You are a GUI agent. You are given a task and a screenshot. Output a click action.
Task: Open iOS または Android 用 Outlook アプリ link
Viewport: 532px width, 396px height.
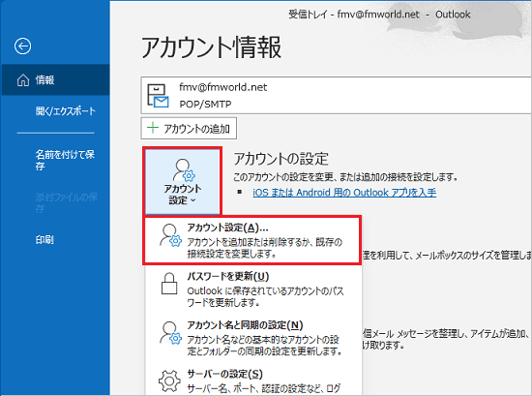coord(344,193)
